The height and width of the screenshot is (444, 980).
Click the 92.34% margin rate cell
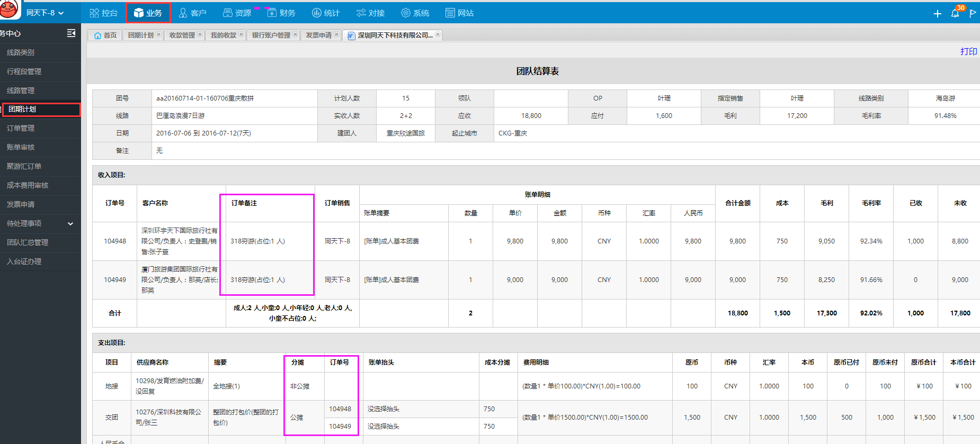click(x=871, y=241)
